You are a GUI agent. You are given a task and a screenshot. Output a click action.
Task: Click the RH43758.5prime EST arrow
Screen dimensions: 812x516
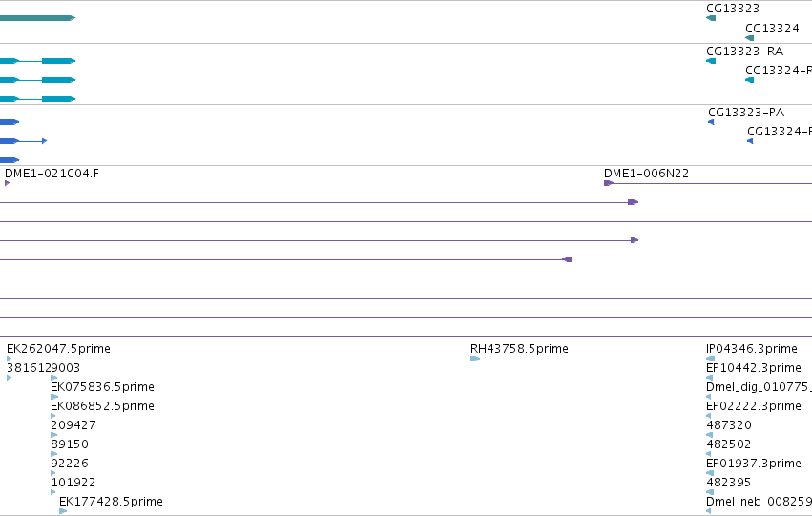(x=475, y=359)
